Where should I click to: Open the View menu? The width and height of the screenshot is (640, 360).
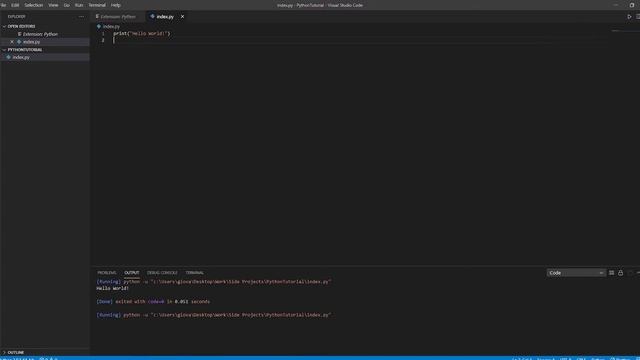click(x=53, y=5)
